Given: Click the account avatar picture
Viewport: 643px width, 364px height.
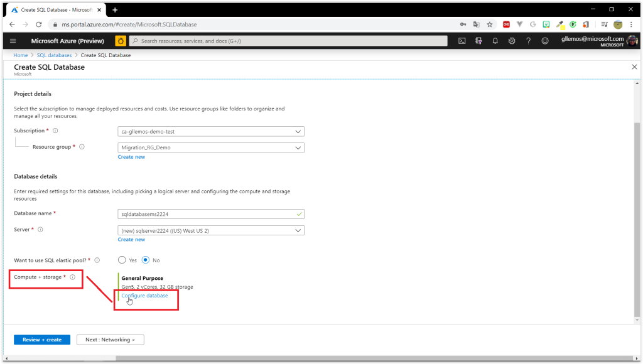Looking at the screenshot, I should tap(632, 41).
